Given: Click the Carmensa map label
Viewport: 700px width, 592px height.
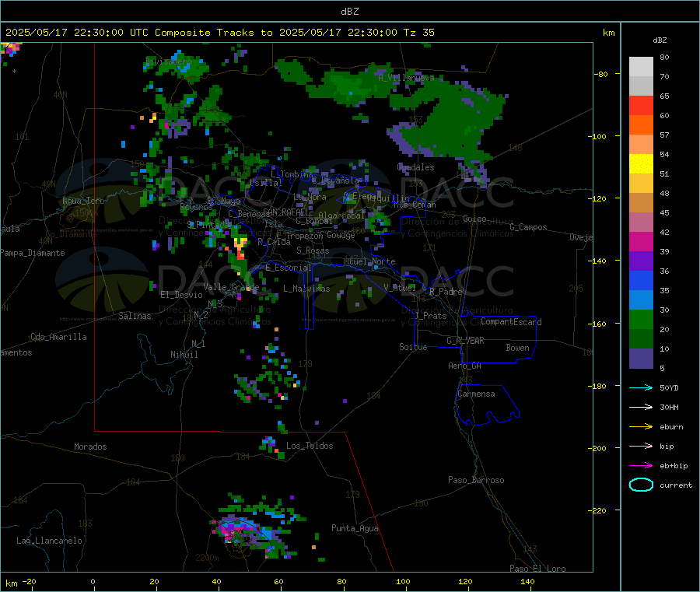Looking at the screenshot, I should (x=476, y=394).
